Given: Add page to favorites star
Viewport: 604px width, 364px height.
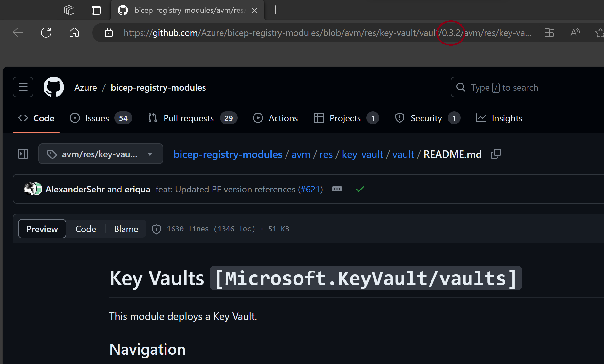Looking at the screenshot, I should click(599, 32).
